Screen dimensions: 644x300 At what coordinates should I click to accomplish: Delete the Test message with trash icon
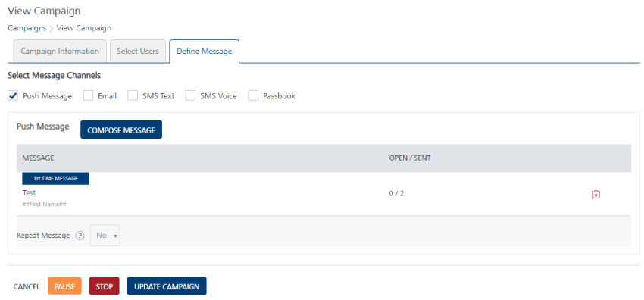tap(596, 195)
